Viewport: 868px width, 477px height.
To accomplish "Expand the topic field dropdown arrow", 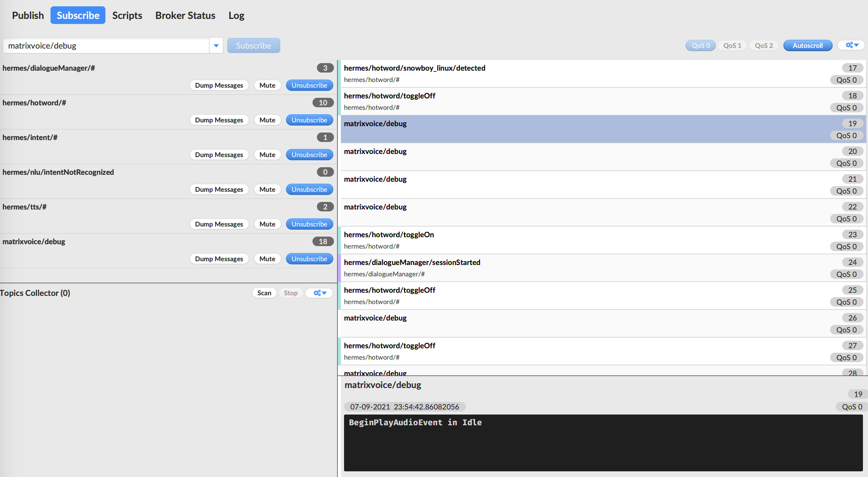I will [x=216, y=45].
